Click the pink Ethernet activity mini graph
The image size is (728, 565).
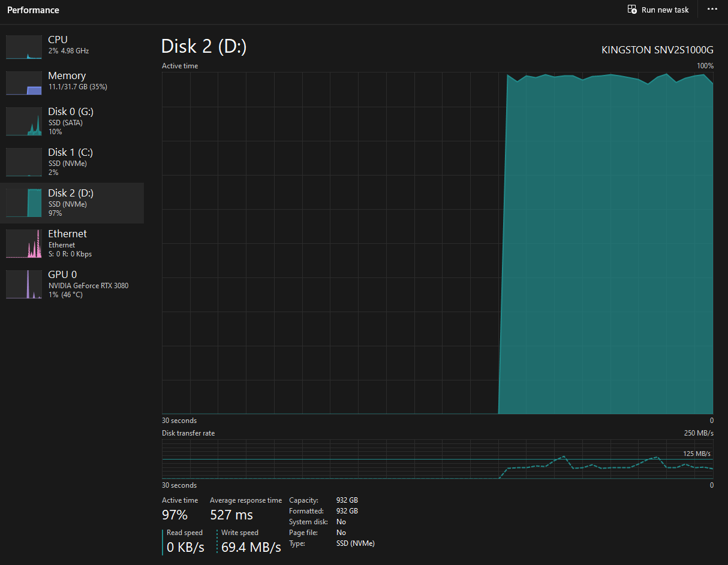[24, 243]
